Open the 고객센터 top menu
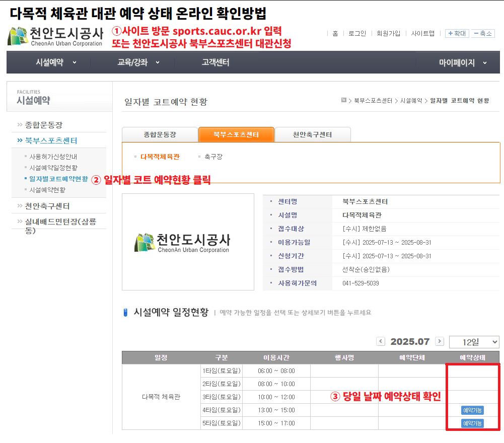The image size is (504, 443). pos(215,62)
